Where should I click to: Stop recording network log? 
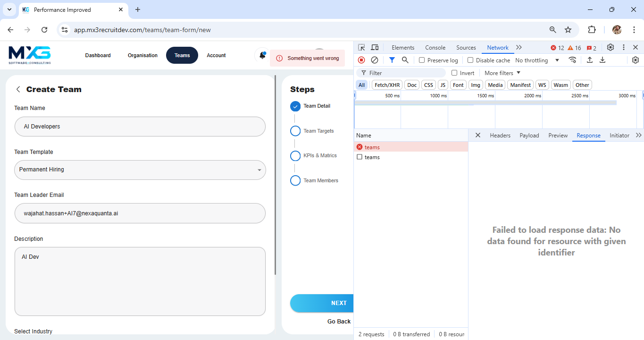361,60
